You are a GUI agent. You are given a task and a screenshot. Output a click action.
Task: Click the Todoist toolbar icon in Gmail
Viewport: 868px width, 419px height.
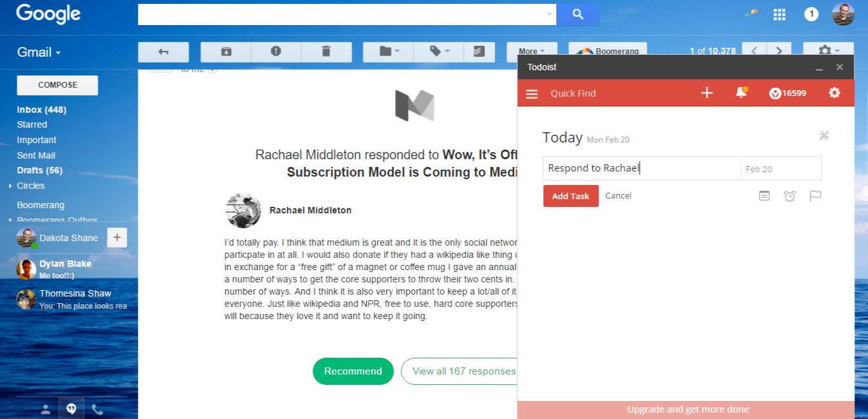click(x=479, y=52)
